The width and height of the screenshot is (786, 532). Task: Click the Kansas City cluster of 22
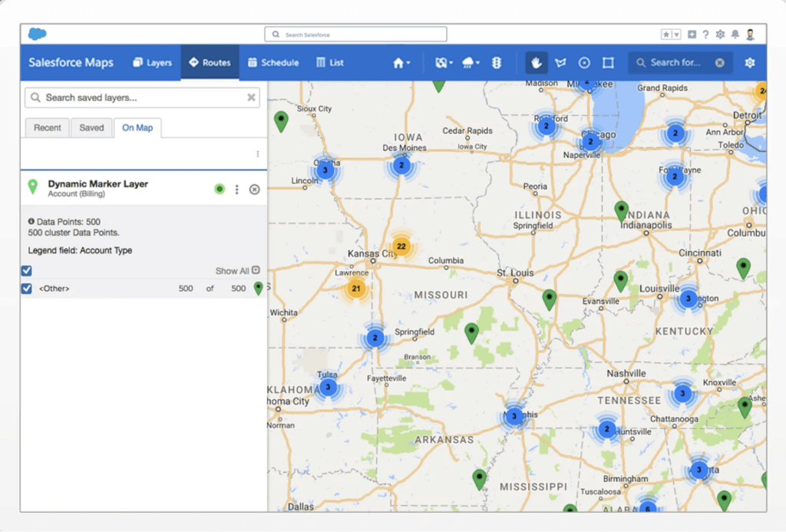coord(401,246)
